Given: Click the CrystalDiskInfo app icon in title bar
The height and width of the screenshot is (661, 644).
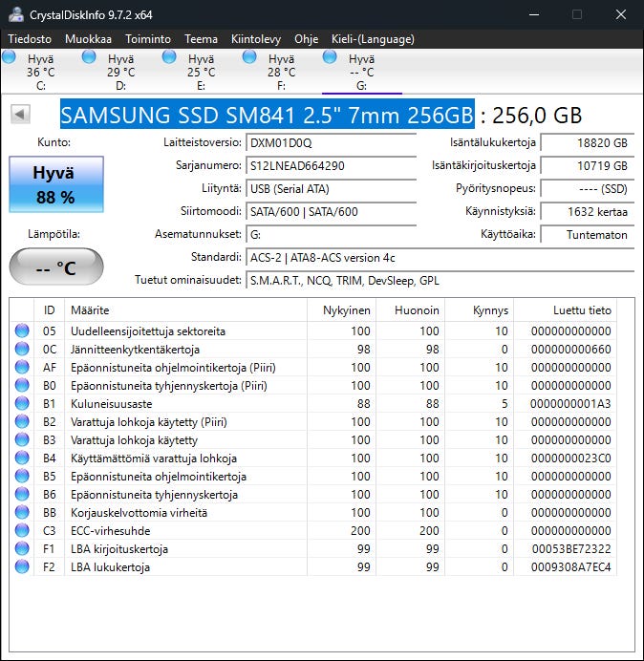Looking at the screenshot, I should click(x=15, y=14).
